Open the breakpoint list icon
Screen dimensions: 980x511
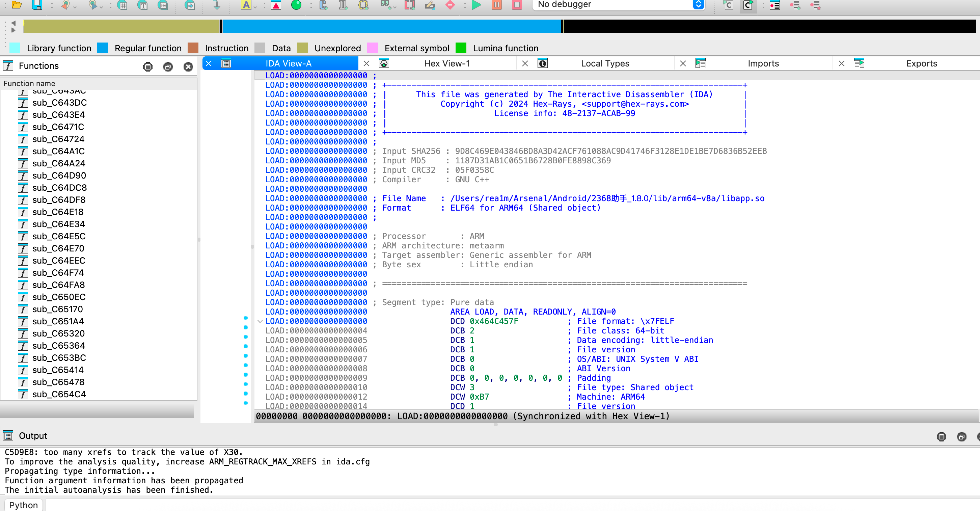774,5
